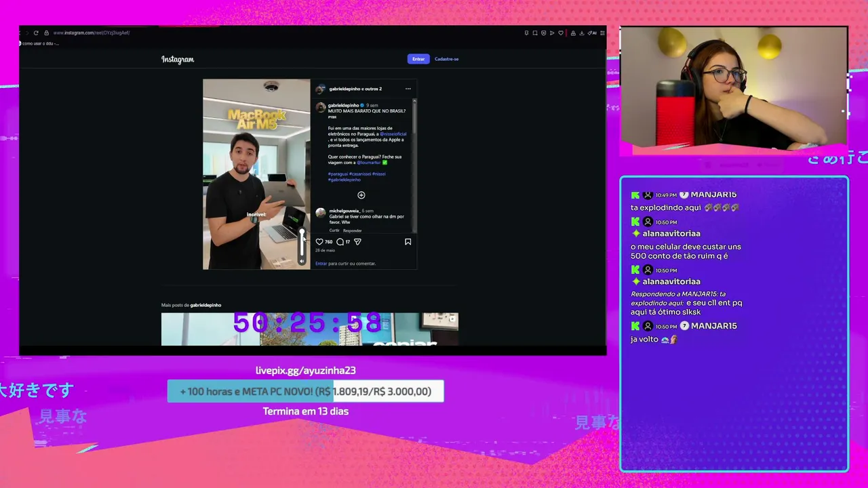Bookmark page with the toolbar heart icon
The width and height of the screenshot is (868, 488).
pos(561,33)
